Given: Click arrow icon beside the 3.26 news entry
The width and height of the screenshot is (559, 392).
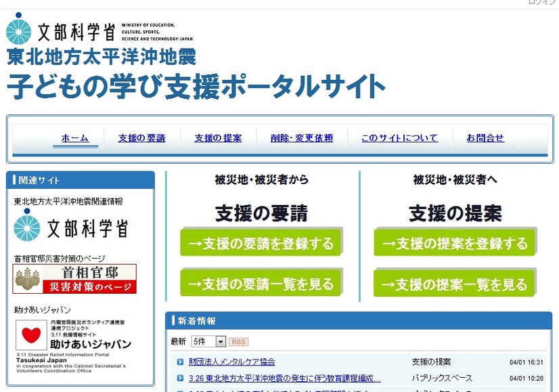Looking at the screenshot, I should coord(181,378).
